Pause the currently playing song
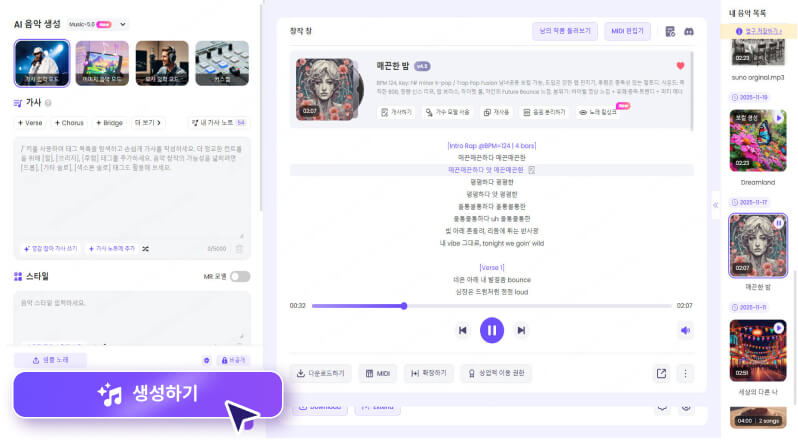Image resolution: width=798 pixels, height=443 pixels. (x=491, y=329)
